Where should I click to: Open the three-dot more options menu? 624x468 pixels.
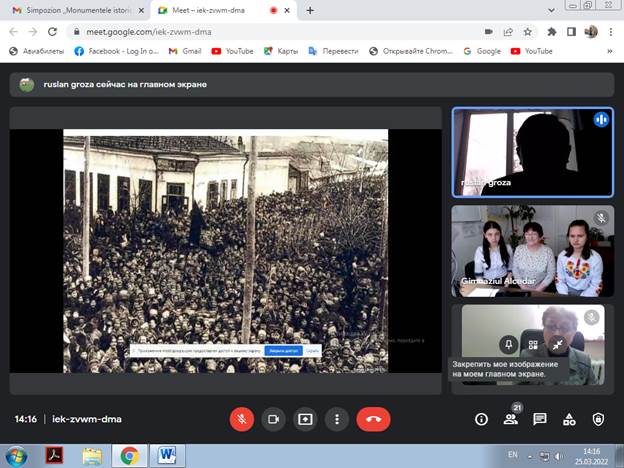click(337, 419)
